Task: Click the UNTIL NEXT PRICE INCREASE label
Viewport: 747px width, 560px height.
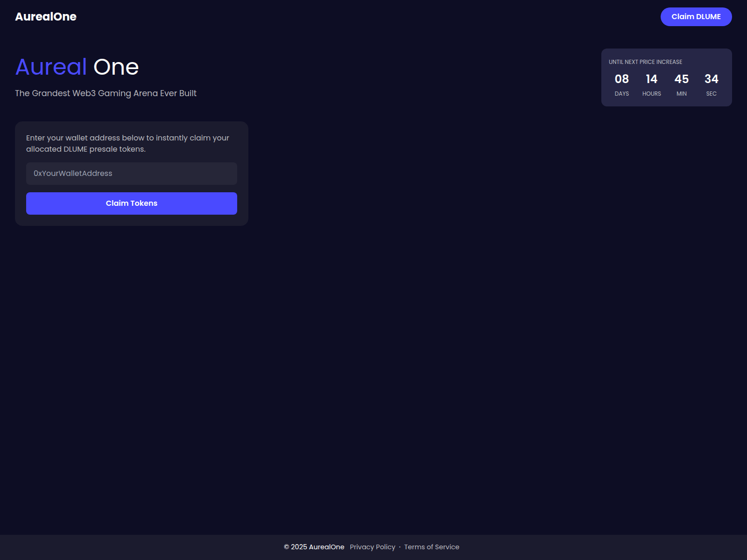Action: [645, 62]
